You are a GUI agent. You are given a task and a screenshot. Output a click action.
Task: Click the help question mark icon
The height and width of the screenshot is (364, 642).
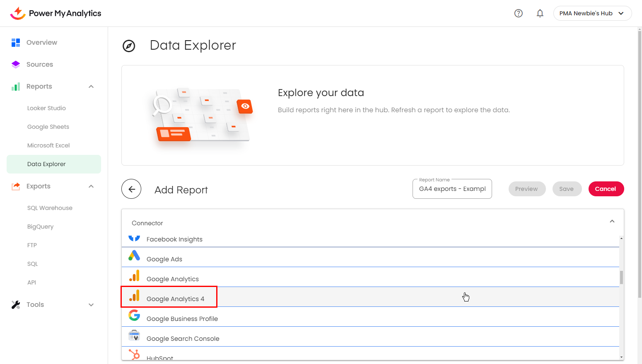518,13
